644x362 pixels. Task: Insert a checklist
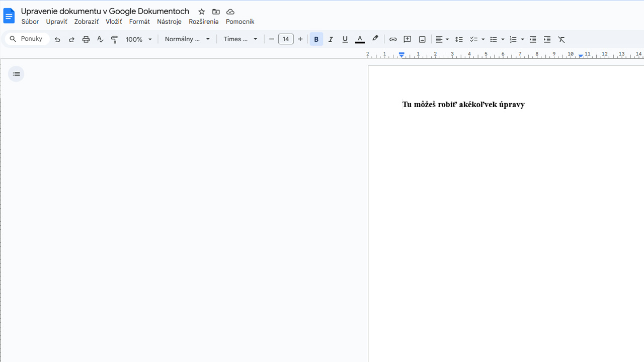(x=473, y=39)
